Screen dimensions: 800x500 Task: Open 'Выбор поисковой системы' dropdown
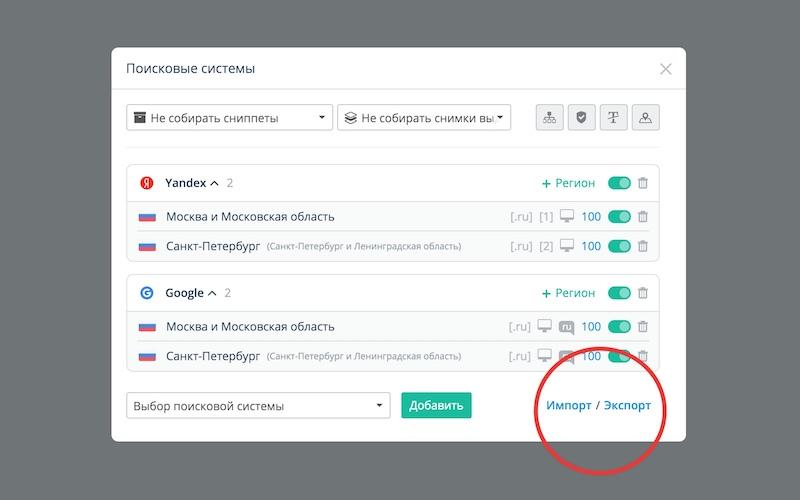coord(257,405)
